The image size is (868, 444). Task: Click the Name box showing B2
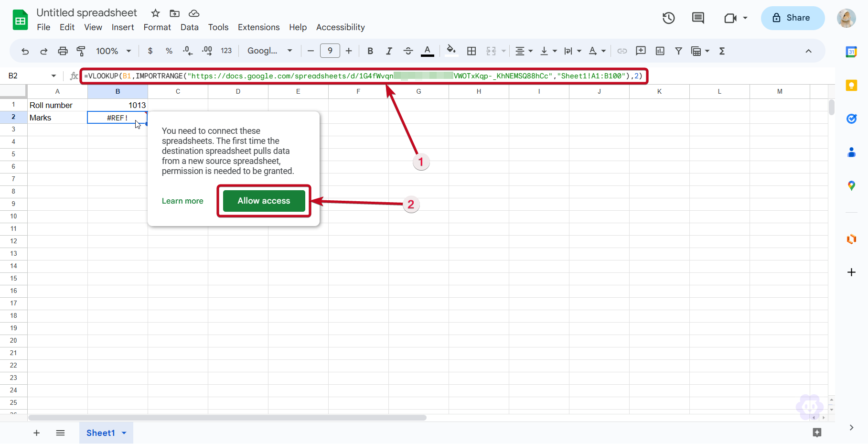(32, 76)
